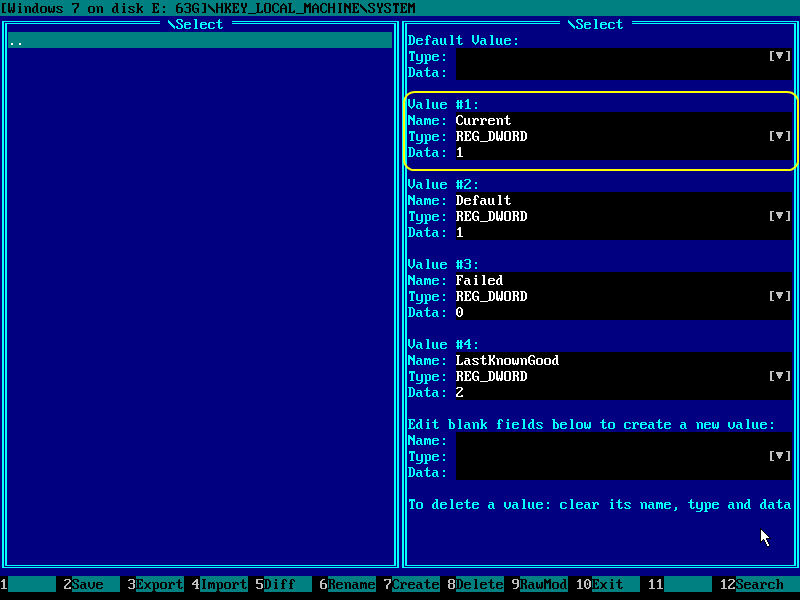Viewport: 800px width, 600px height.
Task: Click the 8 Delete function key
Action: click(x=476, y=584)
